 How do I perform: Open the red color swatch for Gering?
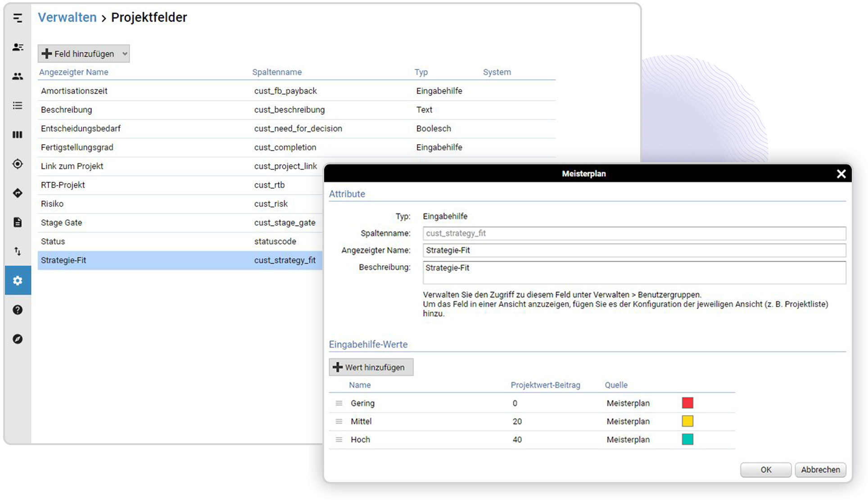click(687, 403)
